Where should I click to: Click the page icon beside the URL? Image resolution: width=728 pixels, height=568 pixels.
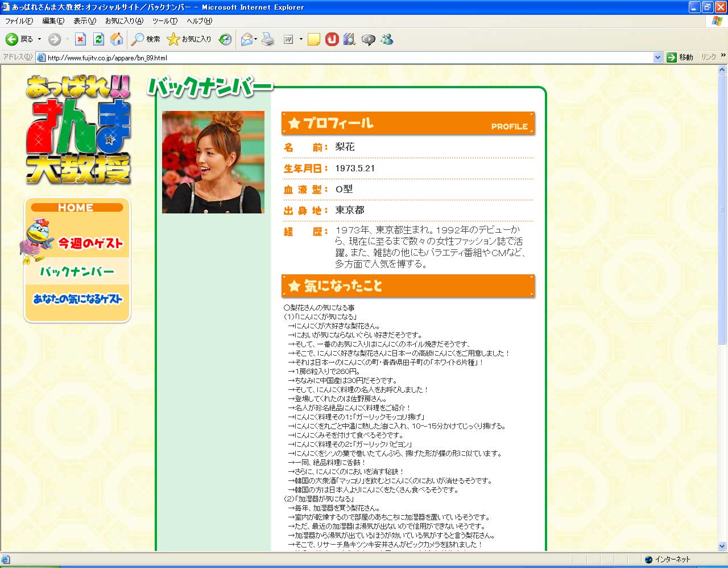point(41,57)
